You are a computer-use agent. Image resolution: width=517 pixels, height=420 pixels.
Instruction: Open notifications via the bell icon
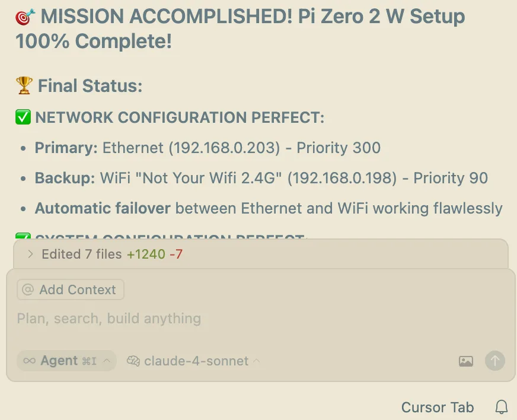pyautogui.click(x=502, y=407)
